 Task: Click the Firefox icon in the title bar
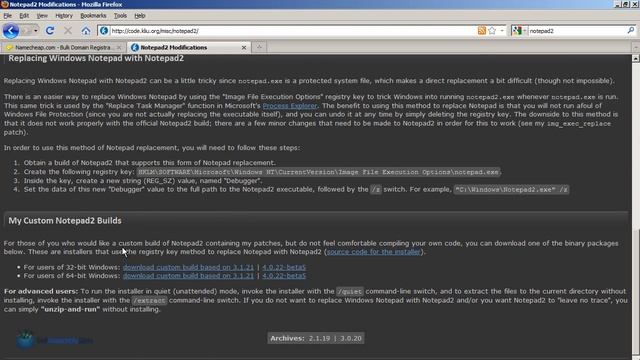pyautogui.click(x=4, y=4)
